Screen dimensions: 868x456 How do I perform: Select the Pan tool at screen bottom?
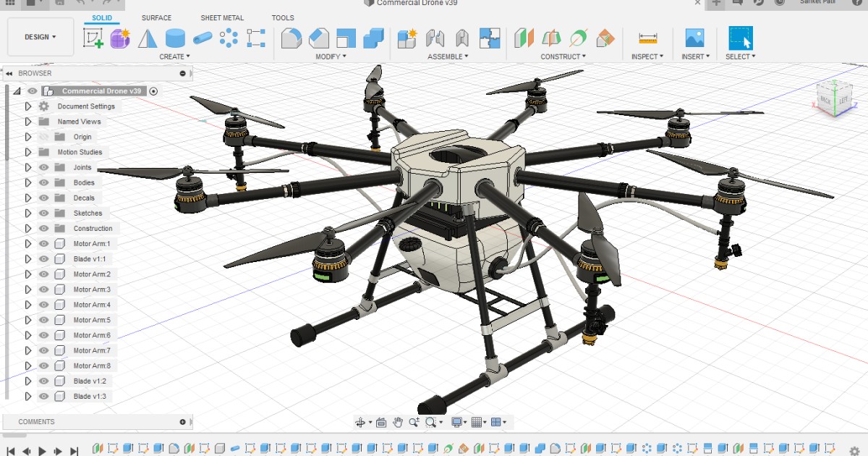(399, 422)
